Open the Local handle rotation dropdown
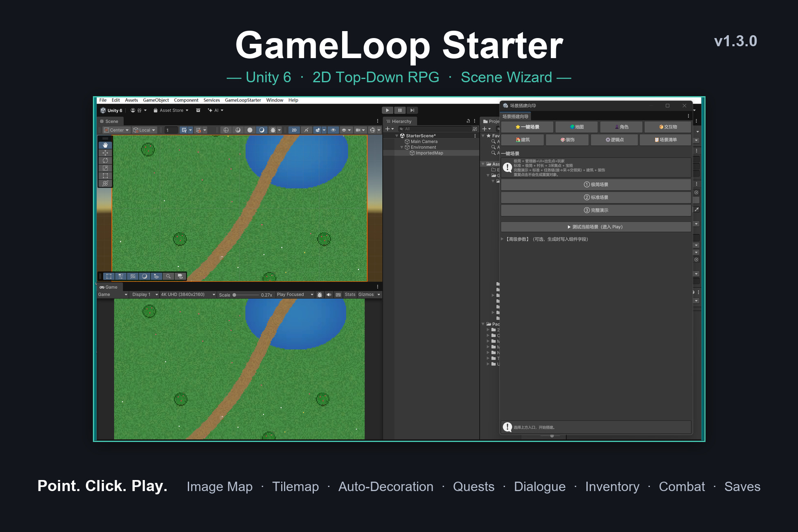Screen dimensions: 798x532 pyautogui.click(x=144, y=130)
